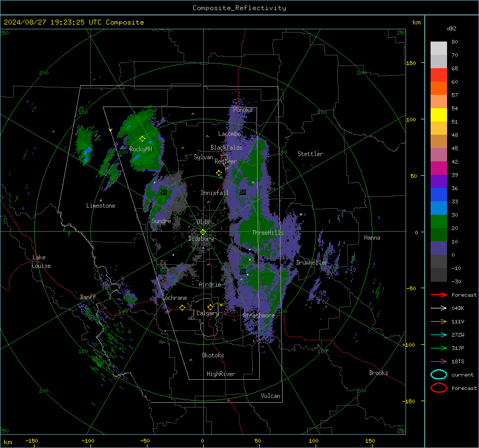Screen dimensions: 479x448
Task: Click the violet 36-39 dBZ swatch
Action: coord(439,182)
